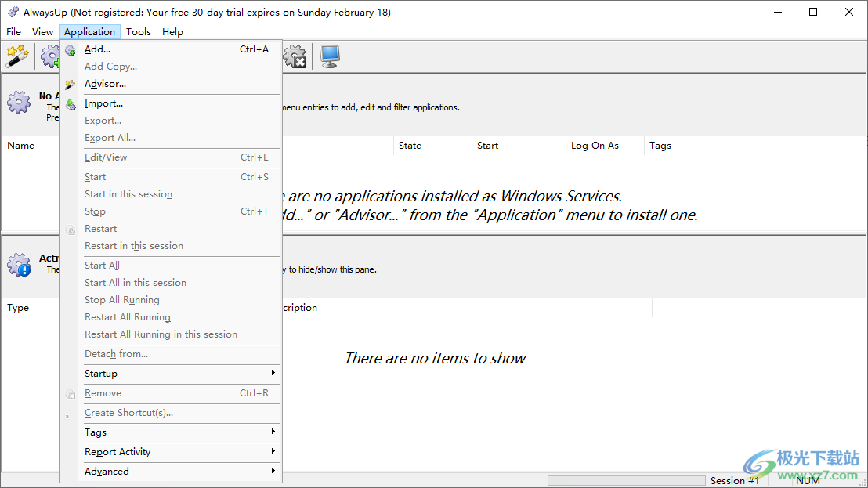Click the Import icon in menu
This screenshot has height=488, width=868.
coord(71,104)
